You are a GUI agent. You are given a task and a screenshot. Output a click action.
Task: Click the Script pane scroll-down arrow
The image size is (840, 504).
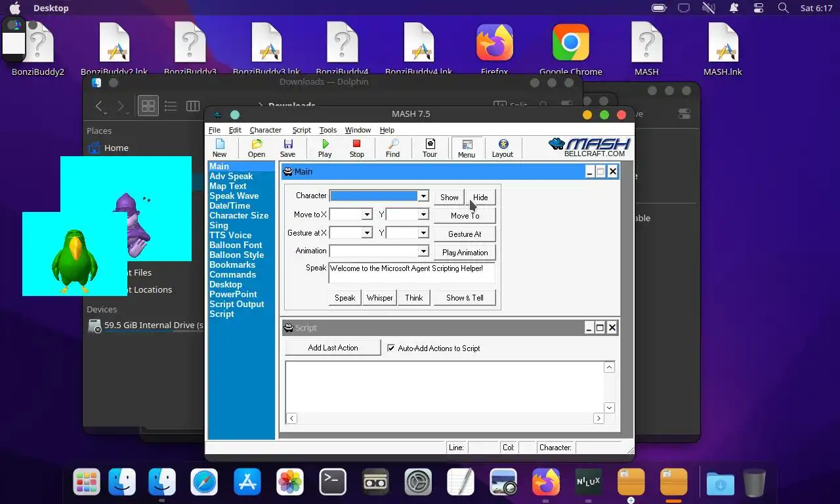tap(609, 408)
